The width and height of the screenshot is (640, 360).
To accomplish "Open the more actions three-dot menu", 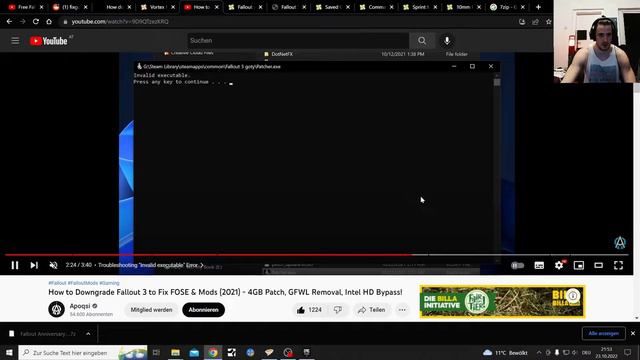I will click(402, 310).
